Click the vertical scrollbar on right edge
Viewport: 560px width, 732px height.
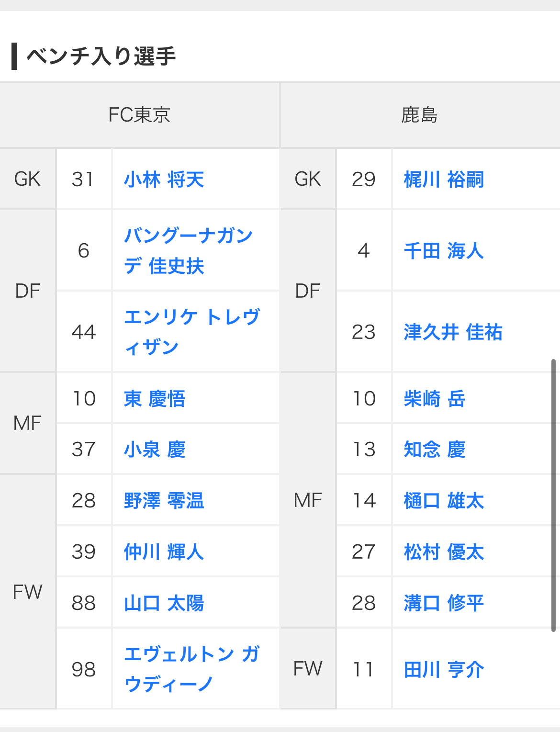point(553,495)
